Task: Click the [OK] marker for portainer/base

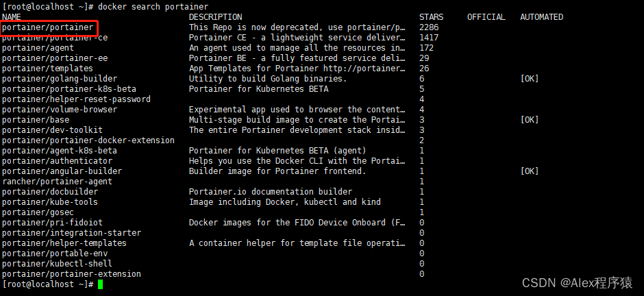Action: click(529, 120)
